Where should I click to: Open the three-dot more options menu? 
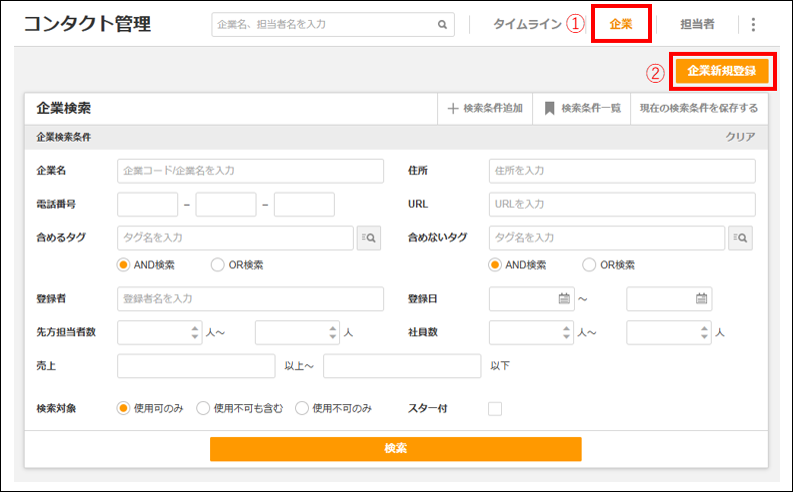753,25
